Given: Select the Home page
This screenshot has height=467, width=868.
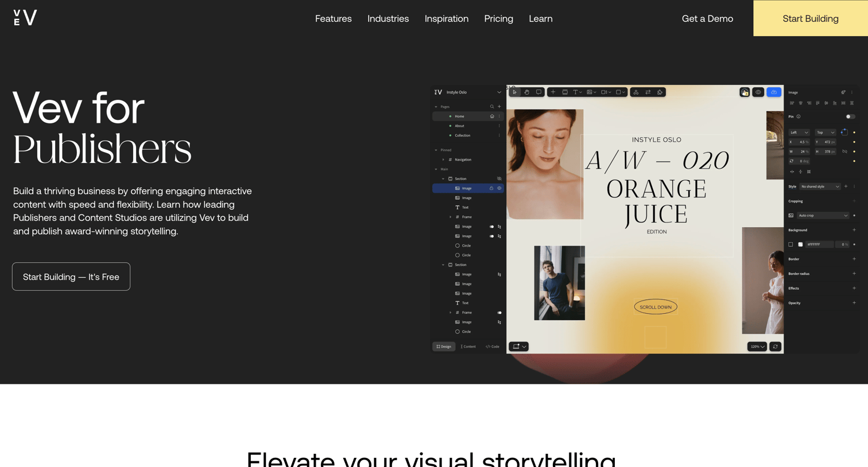Looking at the screenshot, I should click(468, 116).
